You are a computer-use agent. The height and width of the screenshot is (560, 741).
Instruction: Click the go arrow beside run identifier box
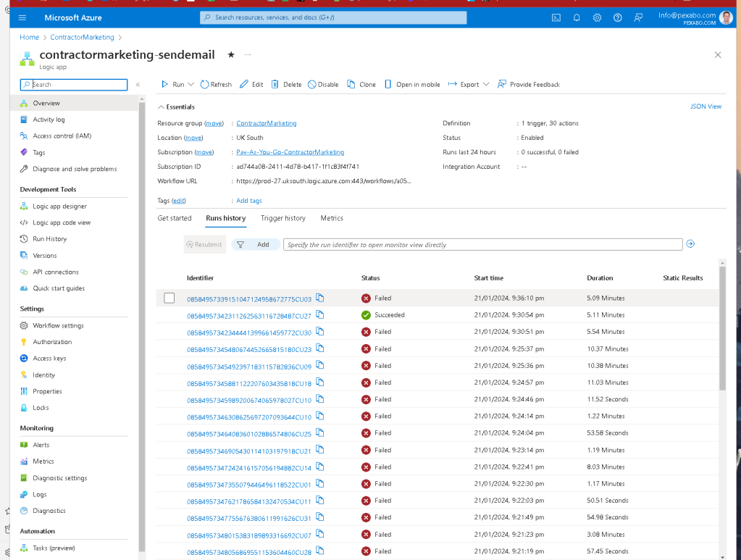690,244
